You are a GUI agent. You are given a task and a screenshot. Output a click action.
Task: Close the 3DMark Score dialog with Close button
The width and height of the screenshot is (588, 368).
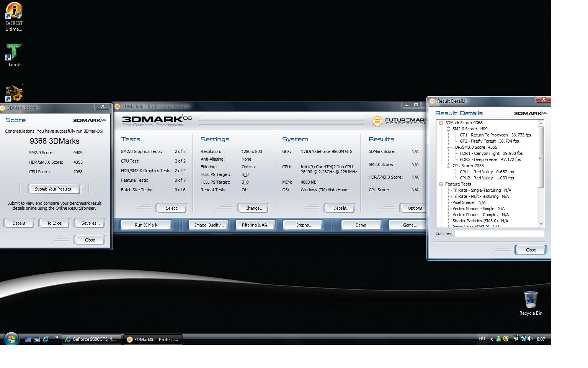90,240
